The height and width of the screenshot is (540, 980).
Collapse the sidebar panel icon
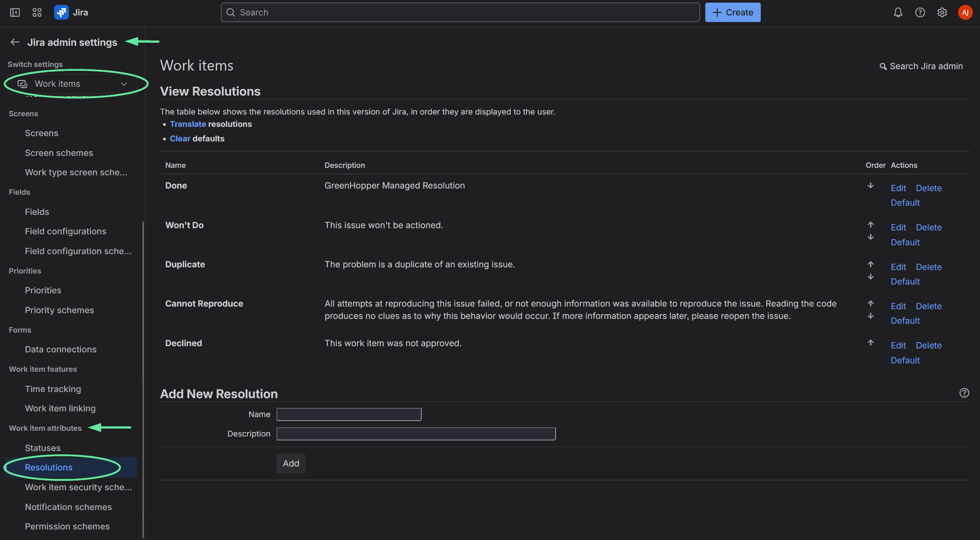15,12
